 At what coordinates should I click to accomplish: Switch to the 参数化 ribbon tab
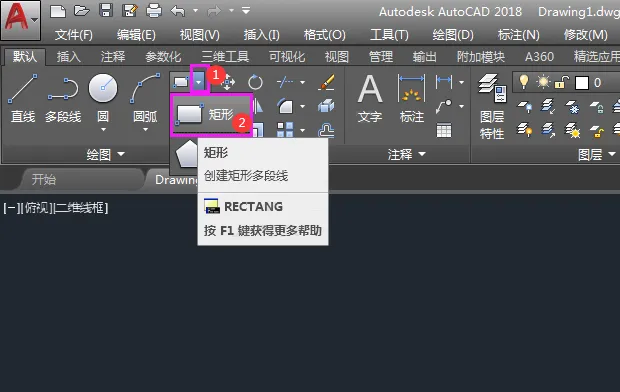tap(163, 57)
